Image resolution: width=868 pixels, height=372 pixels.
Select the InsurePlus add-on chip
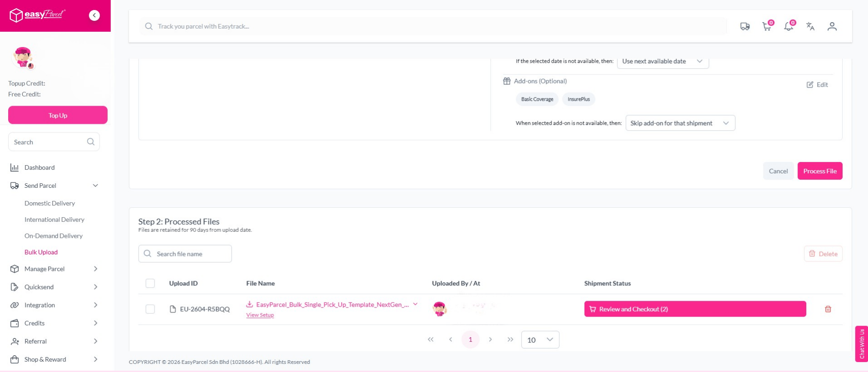[578, 99]
